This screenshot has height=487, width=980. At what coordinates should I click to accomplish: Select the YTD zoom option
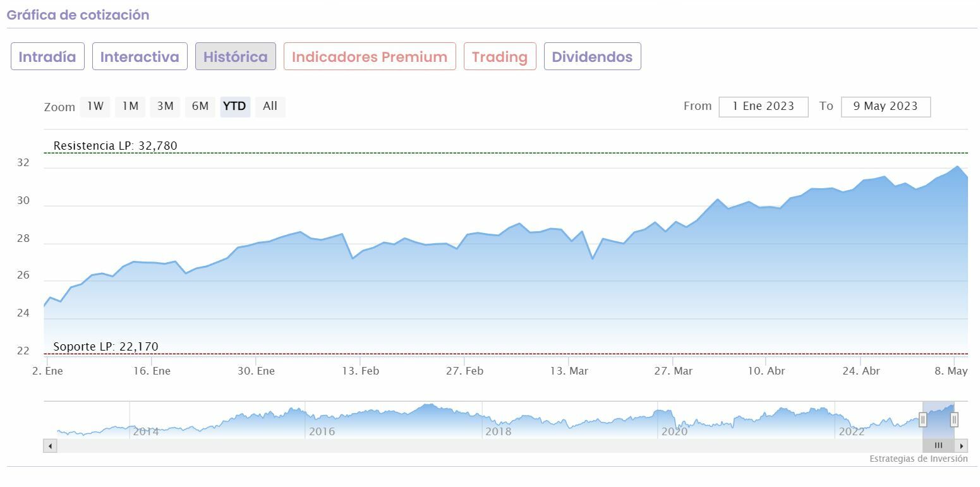(235, 107)
